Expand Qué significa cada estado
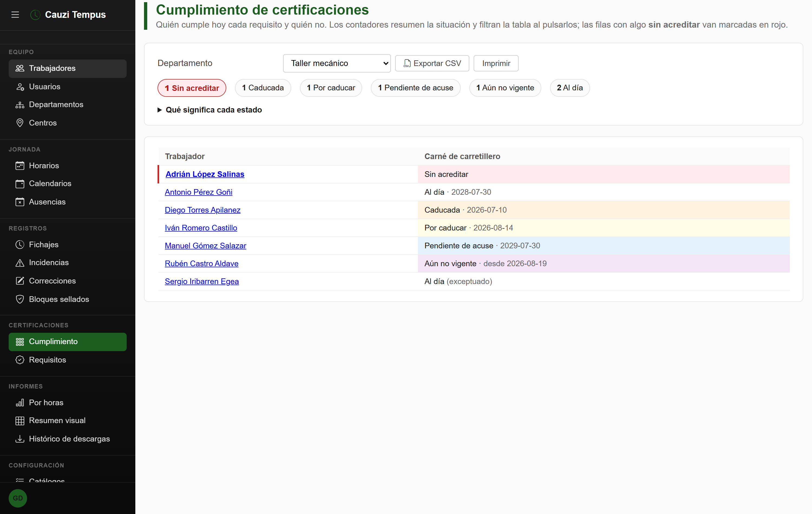Screen dimensions: 812x514 pos(210,110)
